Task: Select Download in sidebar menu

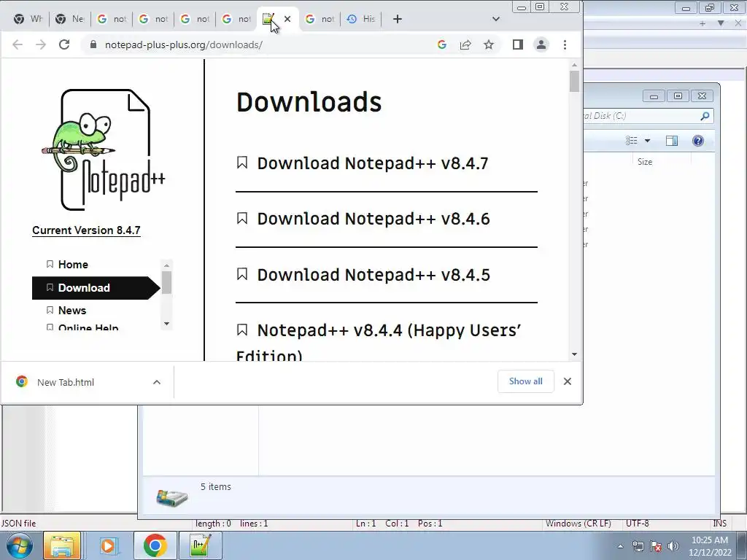Action: click(x=96, y=287)
